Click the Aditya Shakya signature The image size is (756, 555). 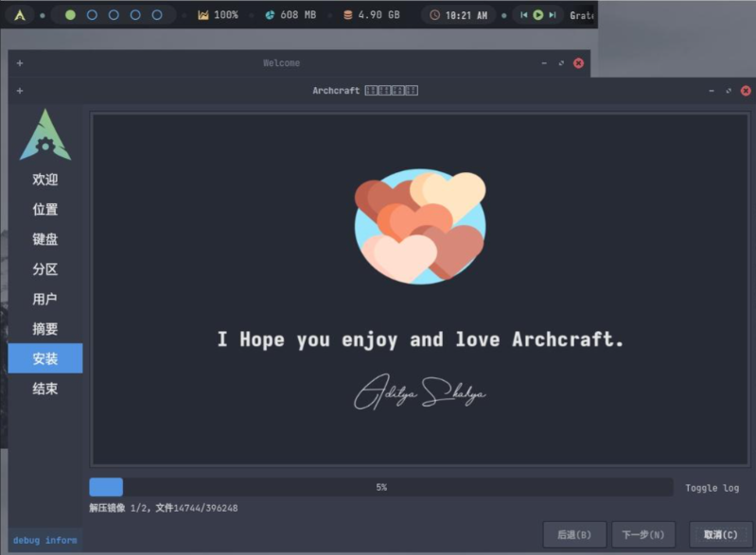pyautogui.click(x=419, y=391)
